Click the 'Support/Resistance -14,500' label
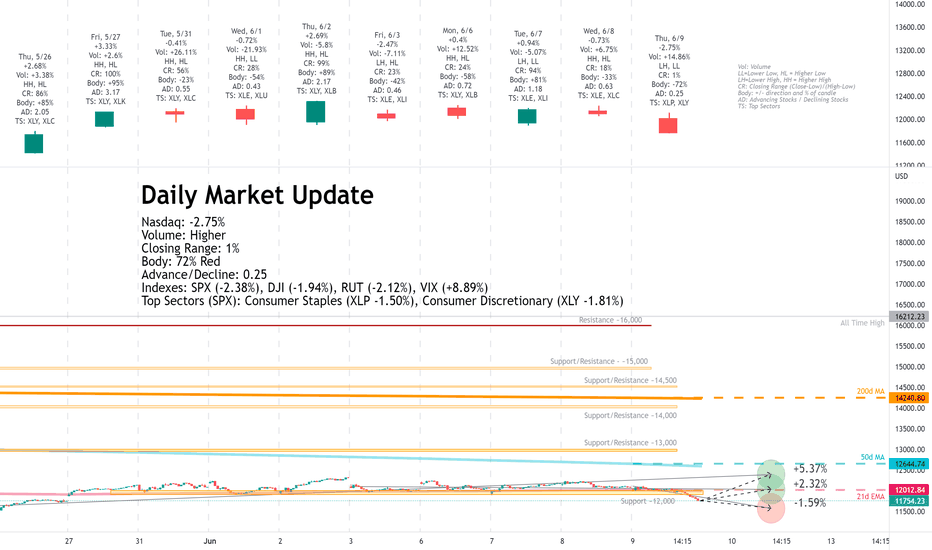 pyautogui.click(x=630, y=380)
